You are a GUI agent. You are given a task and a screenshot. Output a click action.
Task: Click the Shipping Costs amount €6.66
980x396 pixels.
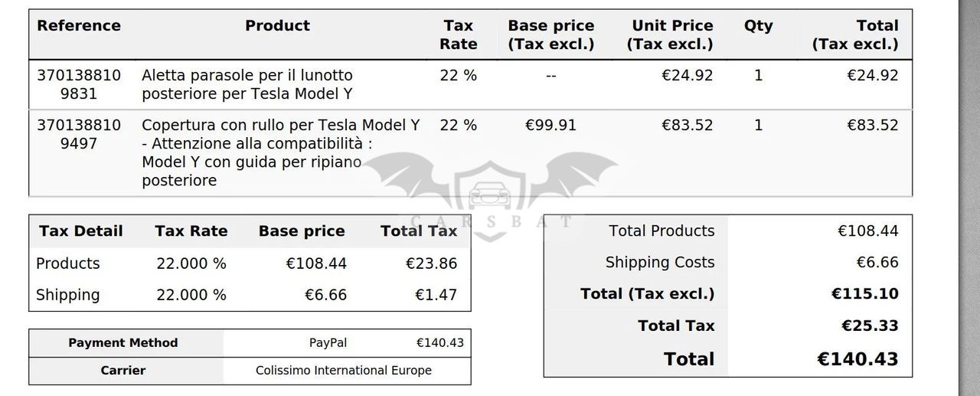[x=877, y=263]
